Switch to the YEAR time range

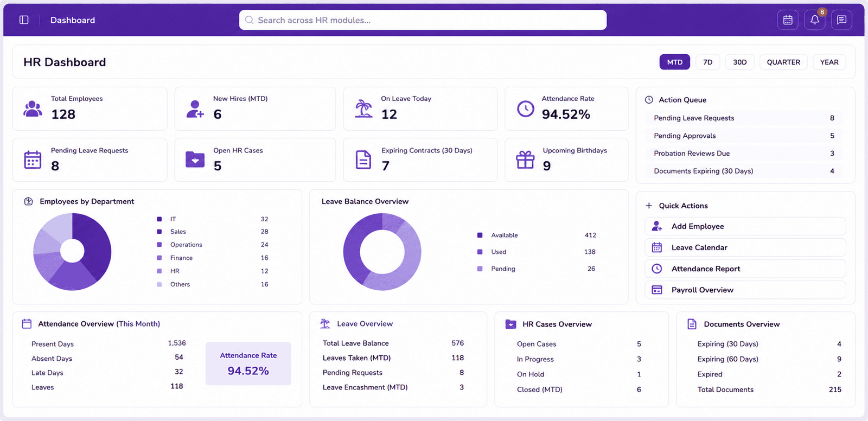pos(829,62)
